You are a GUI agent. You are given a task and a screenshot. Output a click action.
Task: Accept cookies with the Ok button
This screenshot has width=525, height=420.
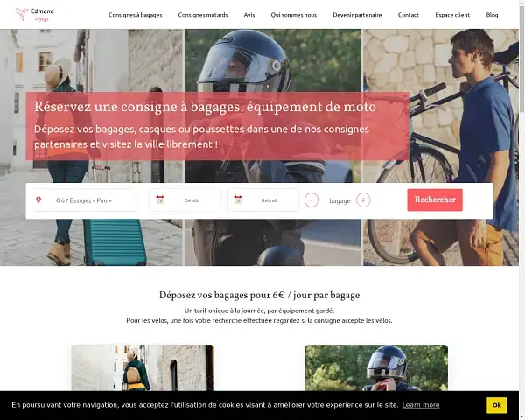pyautogui.click(x=496, y=405)
